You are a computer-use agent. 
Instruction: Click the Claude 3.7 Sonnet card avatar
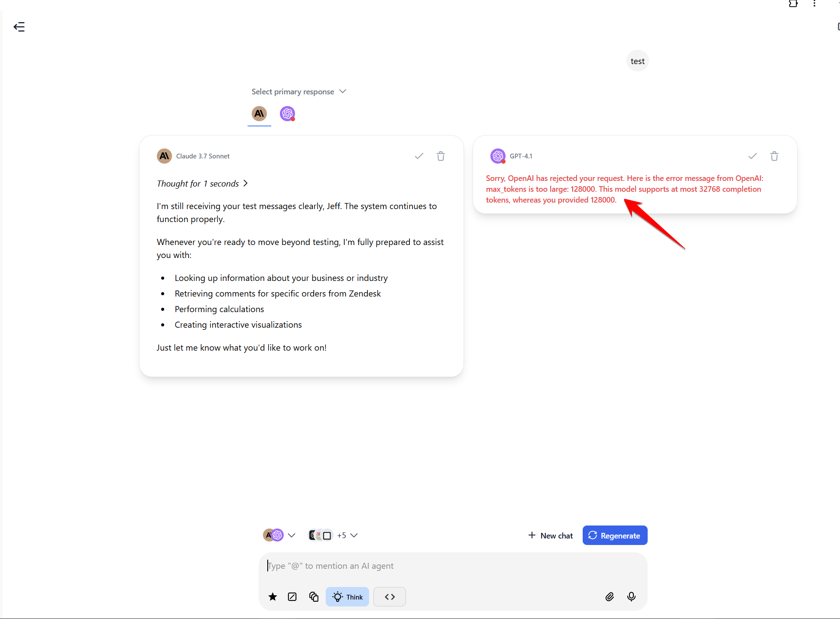pos(164,156)
